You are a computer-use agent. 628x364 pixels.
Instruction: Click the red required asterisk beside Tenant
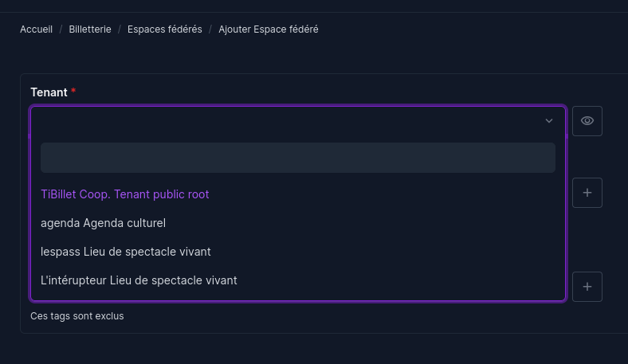[x=73, y=91]
